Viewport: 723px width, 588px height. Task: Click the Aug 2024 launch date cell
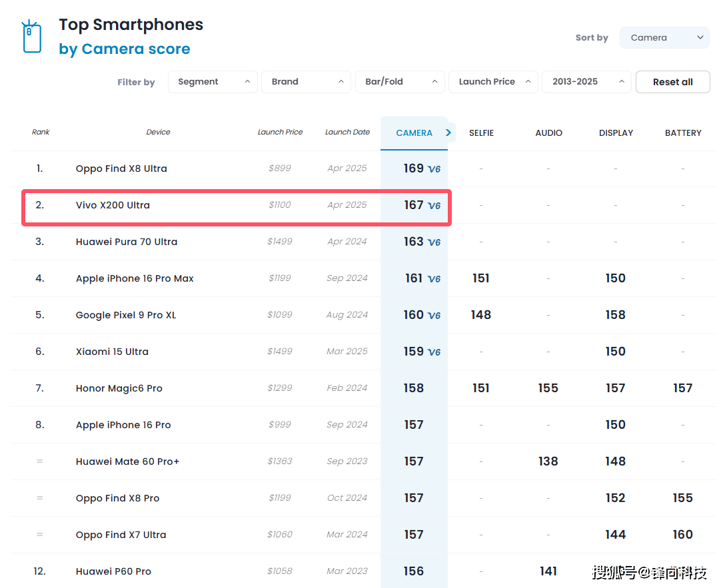[347, 315]
